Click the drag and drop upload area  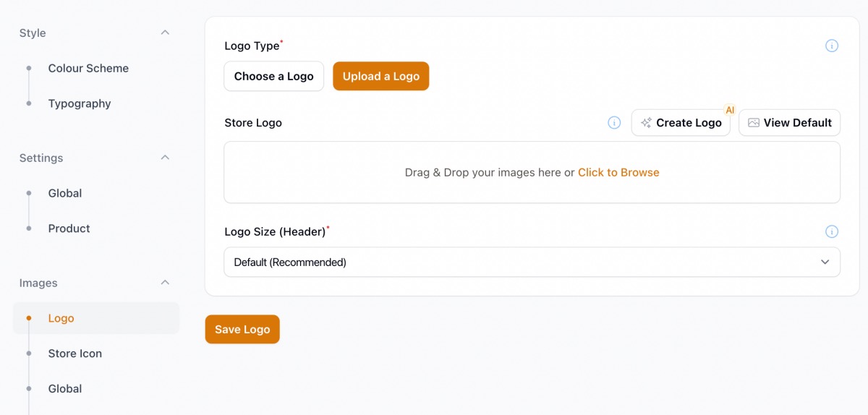click(532, 172)
